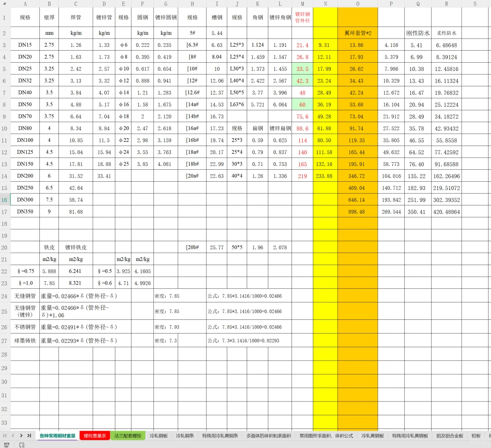Select the 槽钢 header cell
Screen dimensions: 491x448
point(217,17)
